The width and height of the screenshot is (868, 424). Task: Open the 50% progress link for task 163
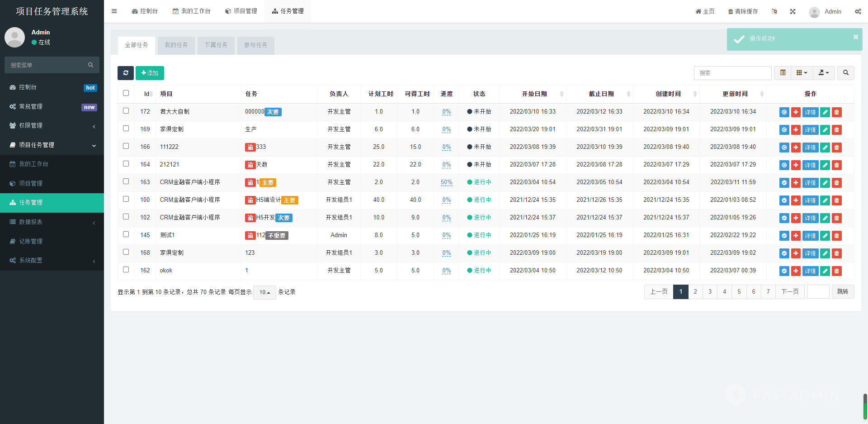(x=446, y=182)
